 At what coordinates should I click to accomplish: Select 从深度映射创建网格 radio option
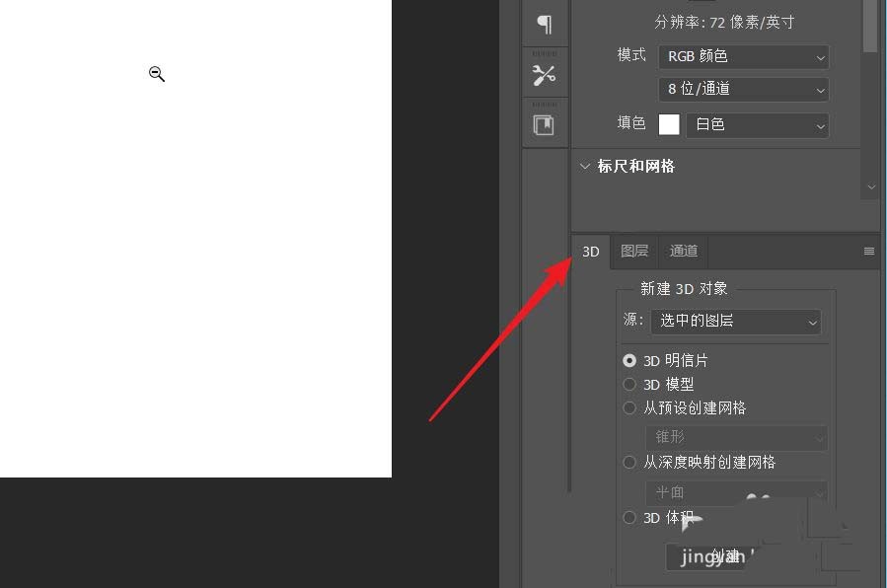[x=629, y=463]
